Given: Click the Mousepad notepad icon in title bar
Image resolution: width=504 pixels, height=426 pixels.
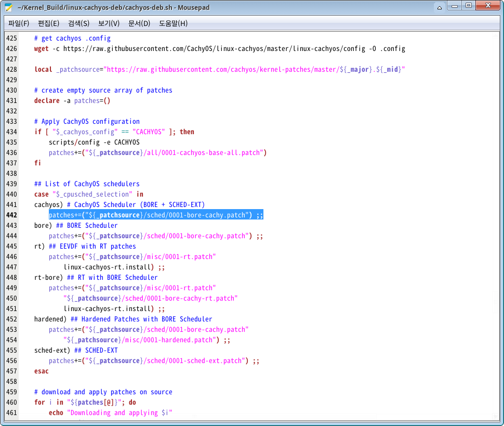Looking at the screenshot, I should (9, 7).
